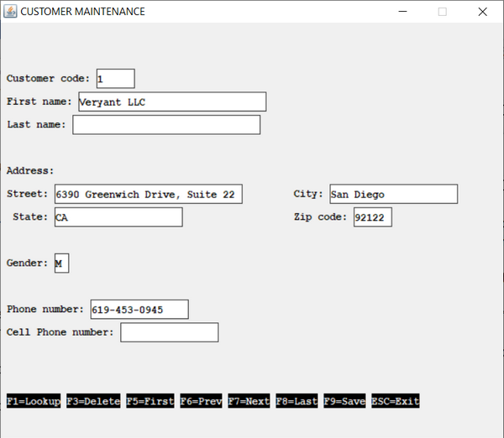Select the empty Last name field
Viewport: 504px width, 438px height.
pos(166,125)
